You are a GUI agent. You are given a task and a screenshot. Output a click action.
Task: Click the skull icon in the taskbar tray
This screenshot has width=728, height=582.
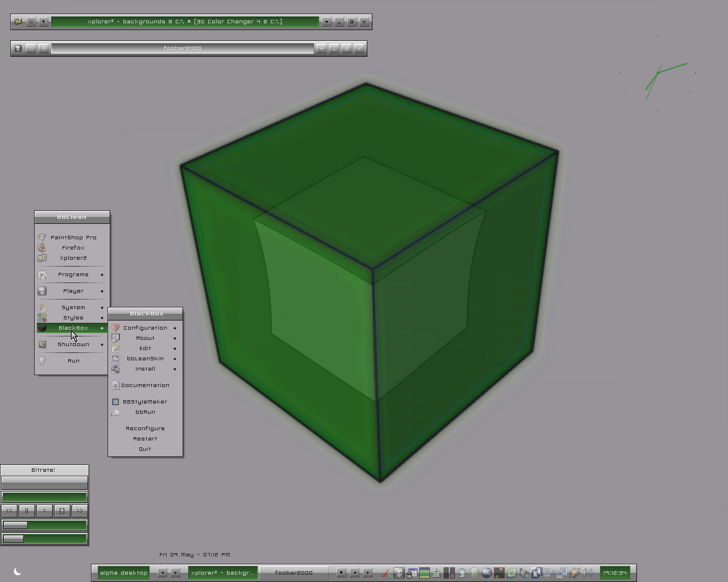pyautogui.click(x=398, y=572)
